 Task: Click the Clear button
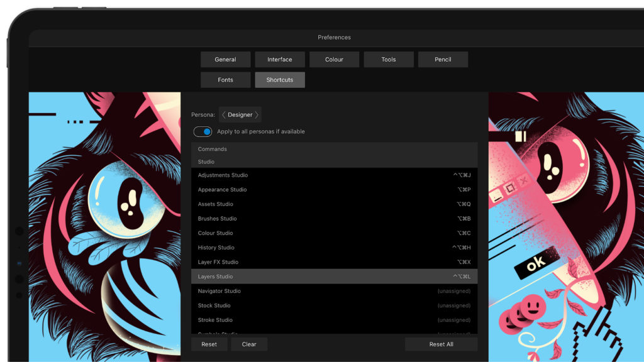(249, 344)
